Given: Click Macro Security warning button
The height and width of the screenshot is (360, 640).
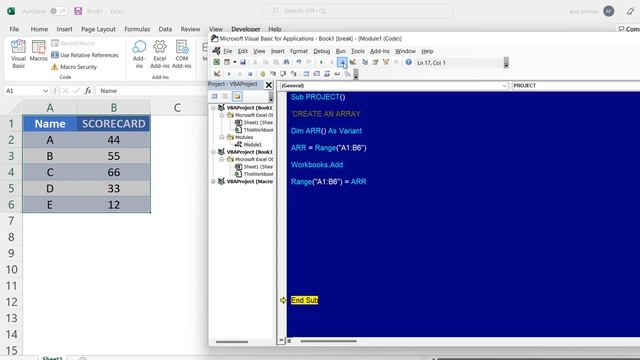Looking at the screenshot, I should point(74,67).
